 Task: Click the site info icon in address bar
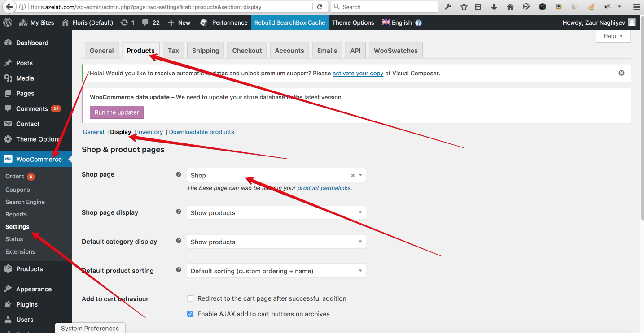(x=22, y=7)
